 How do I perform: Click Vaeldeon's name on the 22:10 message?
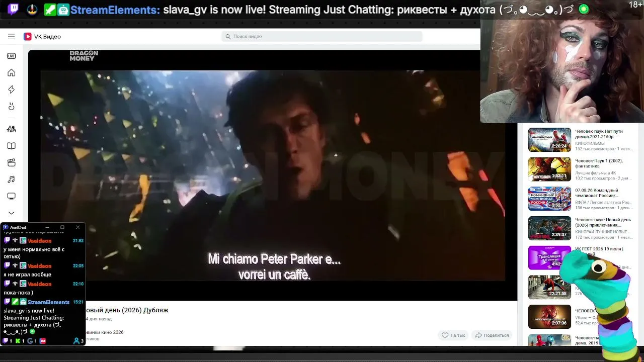(x=39, y=284)
